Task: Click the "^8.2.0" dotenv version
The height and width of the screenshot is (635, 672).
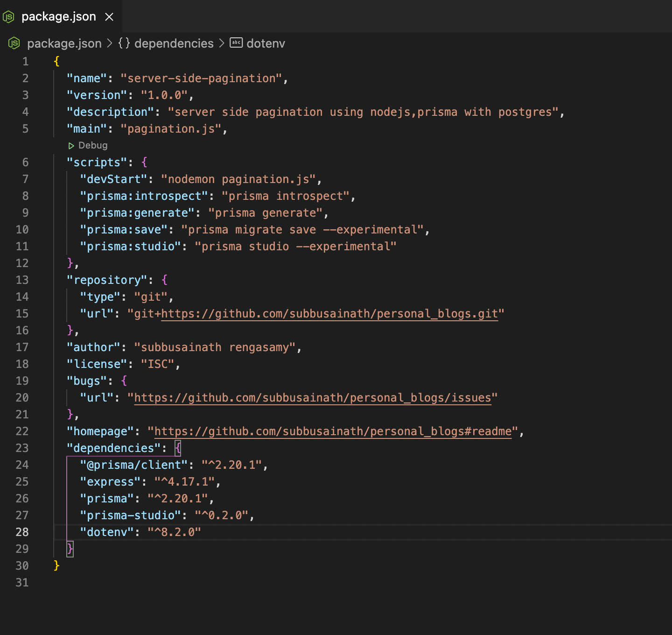Action: [x=175, y=532]
